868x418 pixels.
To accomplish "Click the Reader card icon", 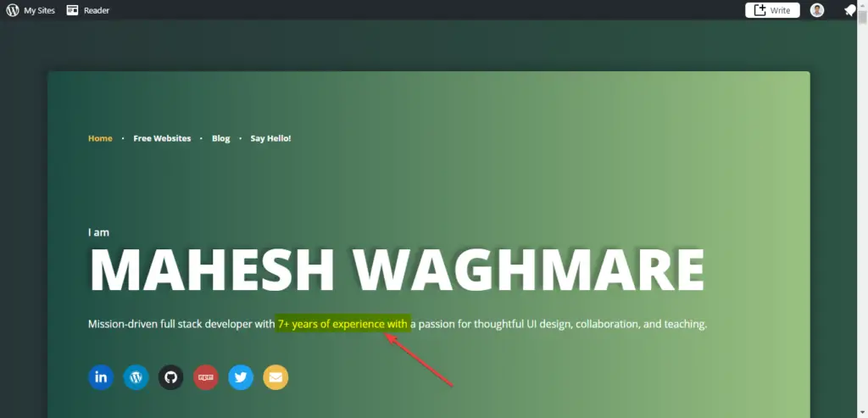I will tap(73, 10).
